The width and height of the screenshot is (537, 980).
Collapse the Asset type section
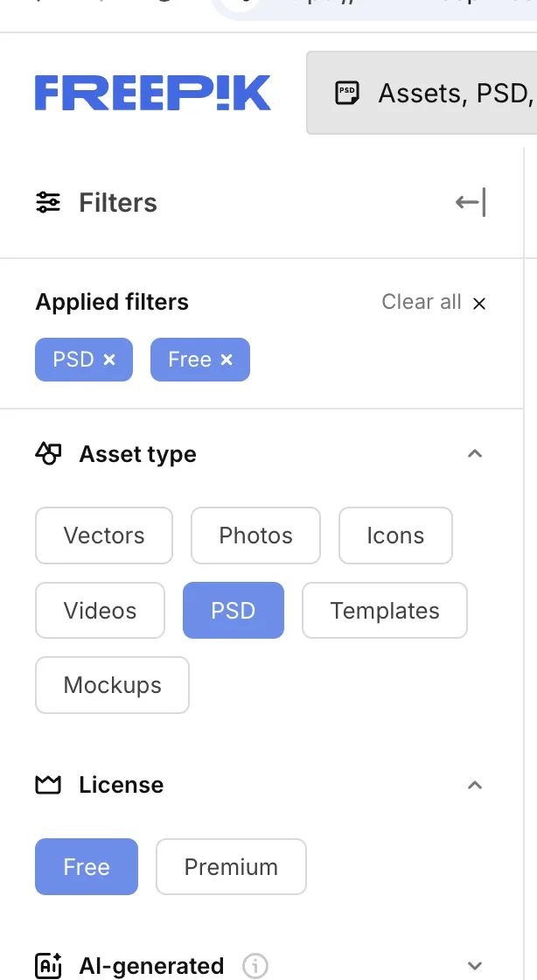[475, 454]
